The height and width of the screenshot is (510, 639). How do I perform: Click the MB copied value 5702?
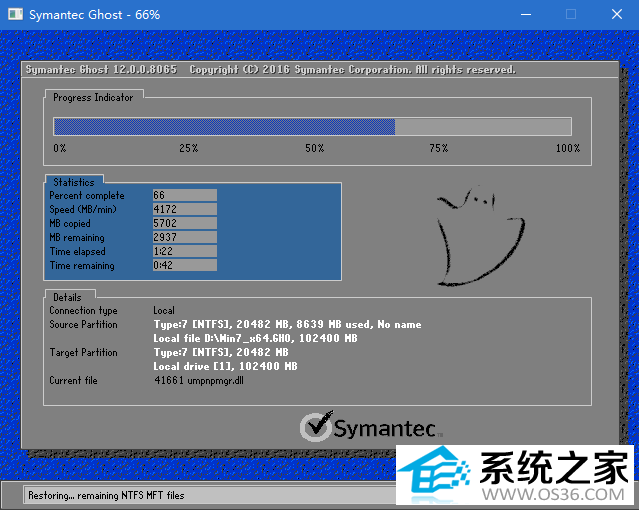pos(185,223)
